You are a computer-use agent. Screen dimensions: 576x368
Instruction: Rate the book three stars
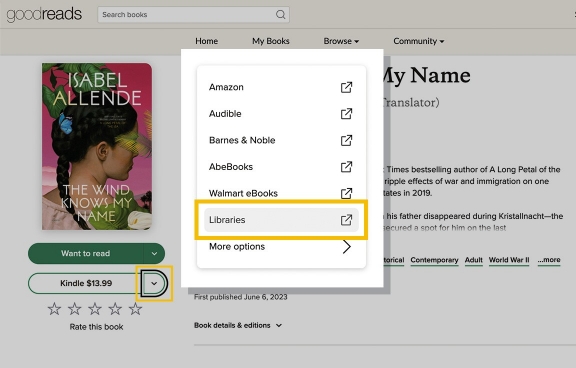(x=95, y=309)
